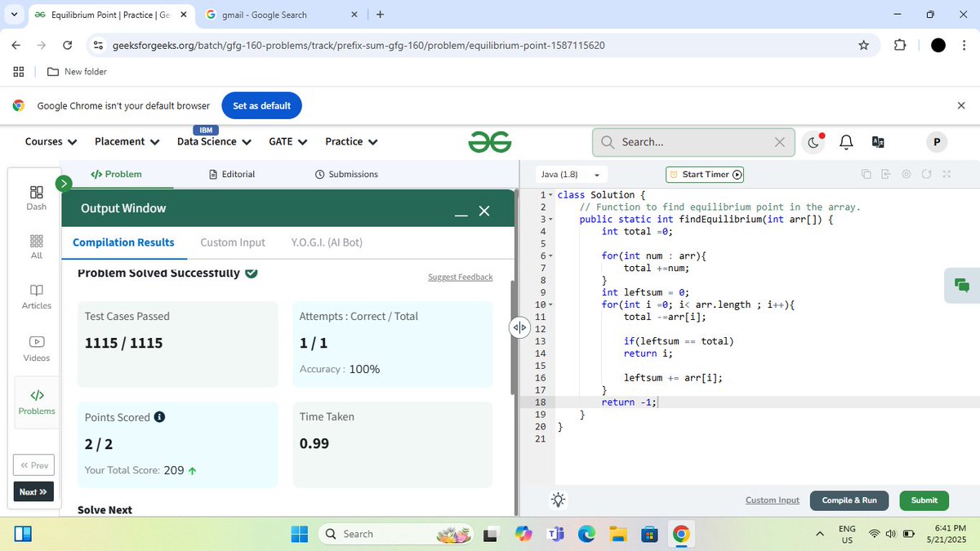Expand the Data Science dropdown menu
This screenshot has height=551, width=980.
[x=214, y=141]
